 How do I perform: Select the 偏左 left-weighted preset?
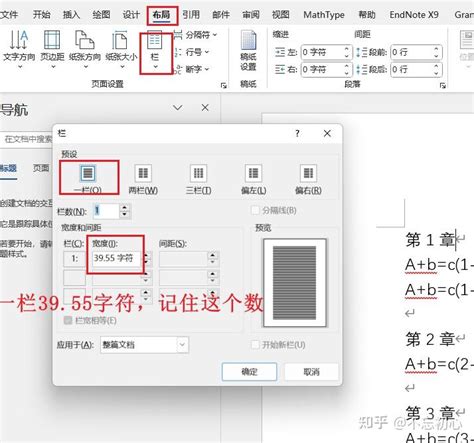click(253, 179)
